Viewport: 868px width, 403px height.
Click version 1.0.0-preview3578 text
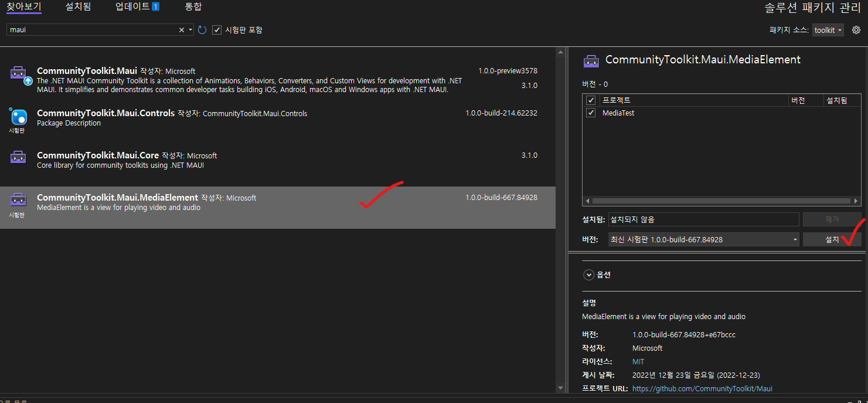(x=508, y=71)
